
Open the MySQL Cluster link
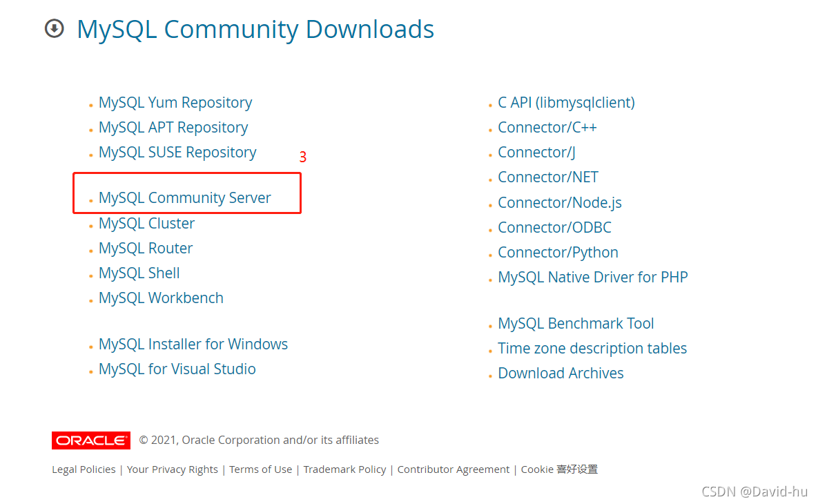[x=146, y=223]
